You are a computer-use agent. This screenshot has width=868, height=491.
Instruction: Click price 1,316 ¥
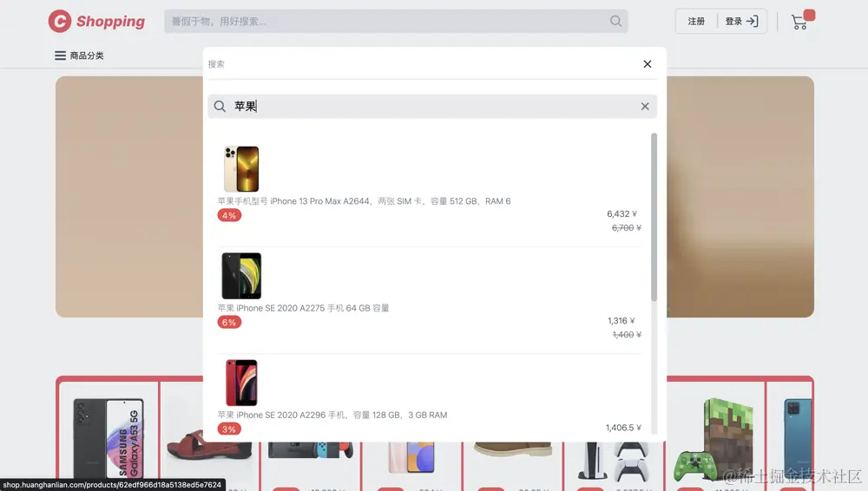tap(621, 320)
